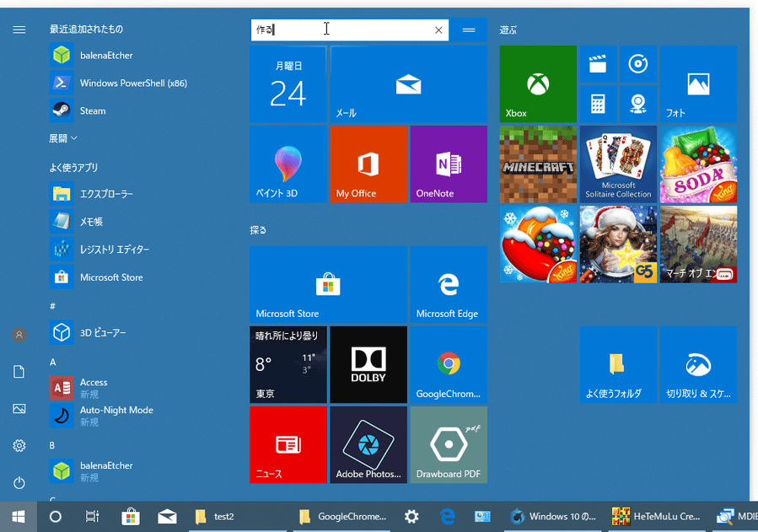The height and width of the screenshot is (532, 758).
Task: Open the My Office tile
Action: coord(368,164)
